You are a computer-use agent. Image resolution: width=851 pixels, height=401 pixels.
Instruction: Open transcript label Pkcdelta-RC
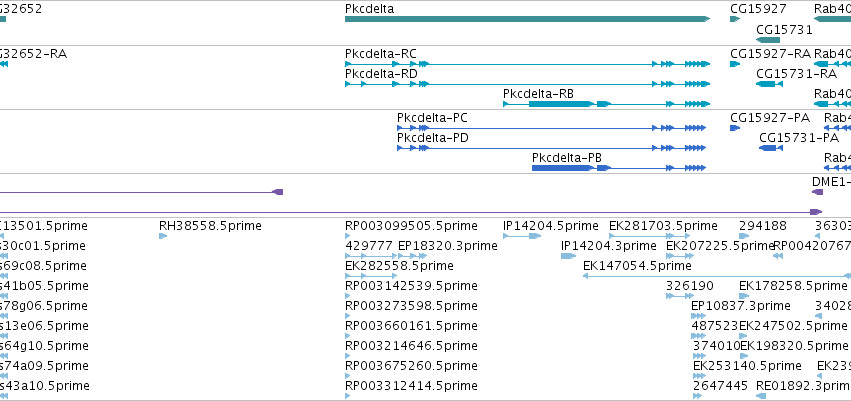[x=381, y=54]
